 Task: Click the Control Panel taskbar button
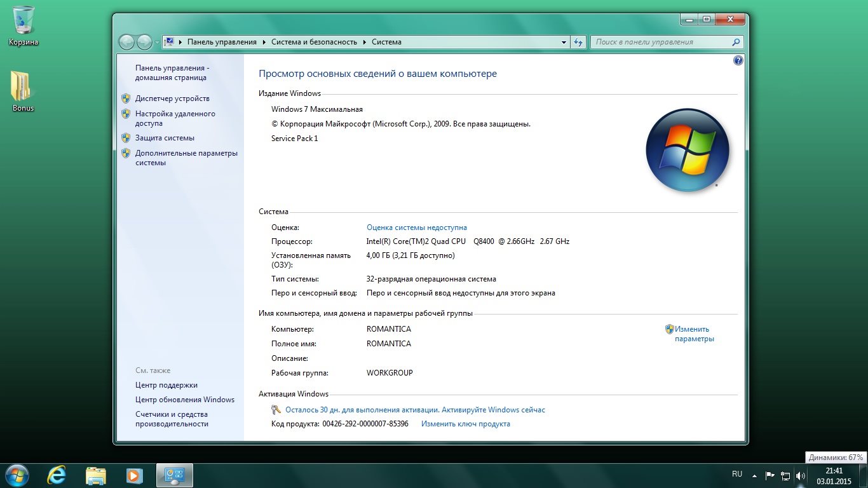(x=174, y=475)
